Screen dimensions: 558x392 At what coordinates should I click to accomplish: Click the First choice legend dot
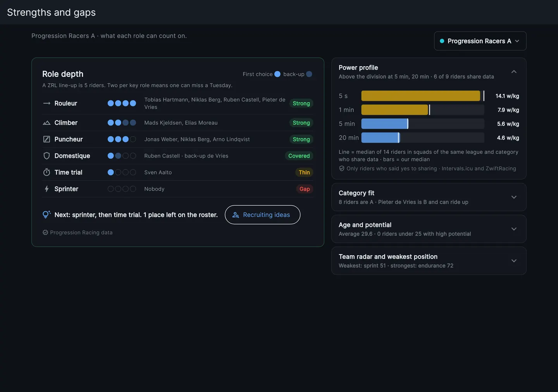(277, 74)
